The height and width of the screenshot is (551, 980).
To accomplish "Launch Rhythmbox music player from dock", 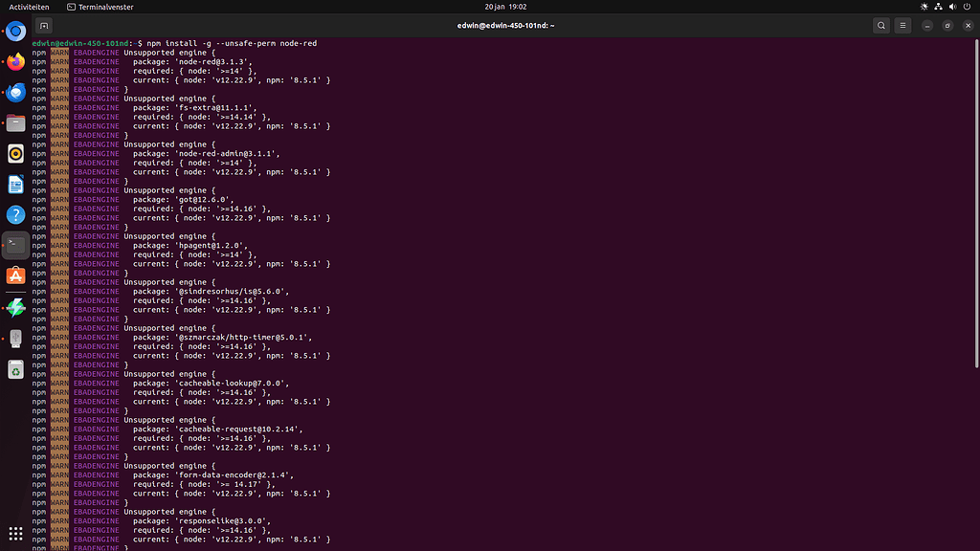I will tap(15, 154).
